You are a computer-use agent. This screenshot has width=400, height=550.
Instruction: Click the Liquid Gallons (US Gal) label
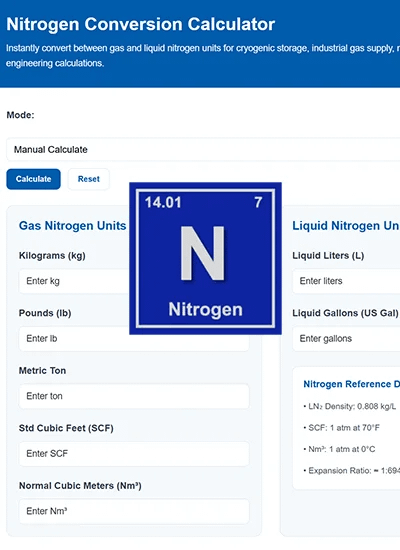[x=345, y=313]
